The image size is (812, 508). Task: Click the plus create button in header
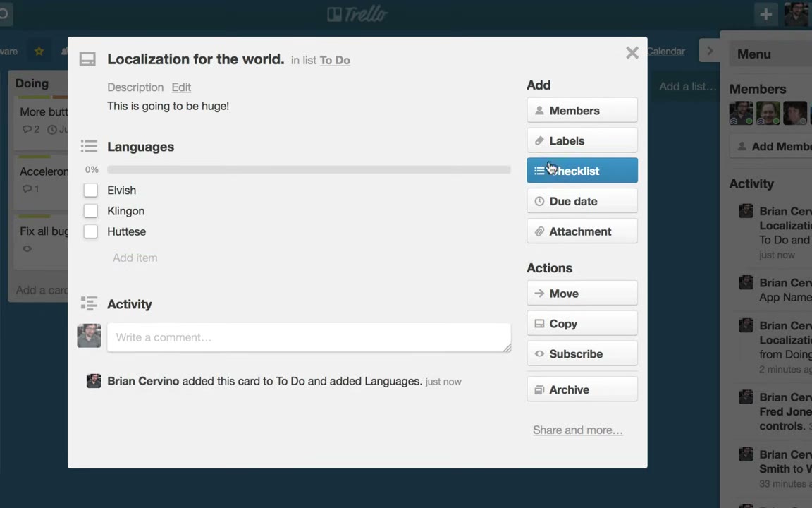point(766,14)
